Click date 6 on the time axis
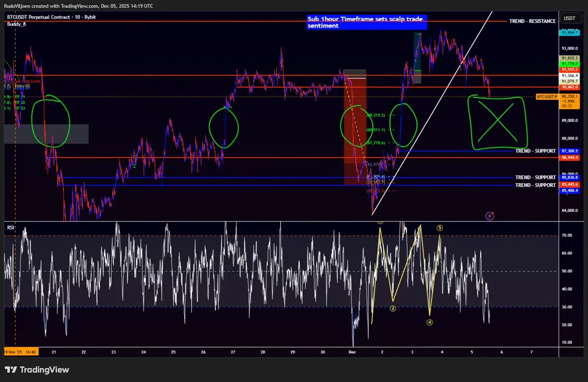The height and width of the screenshot is (382, 588). 502,353
